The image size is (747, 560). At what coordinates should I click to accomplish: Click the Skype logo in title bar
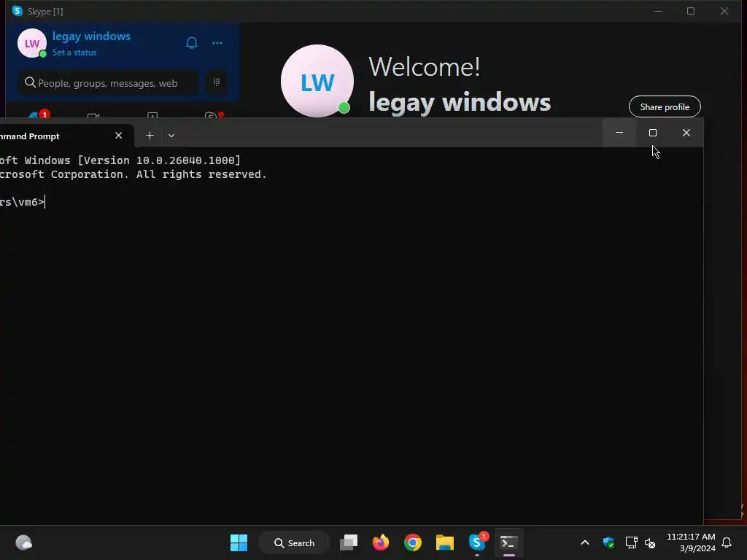tap(18, 11)
